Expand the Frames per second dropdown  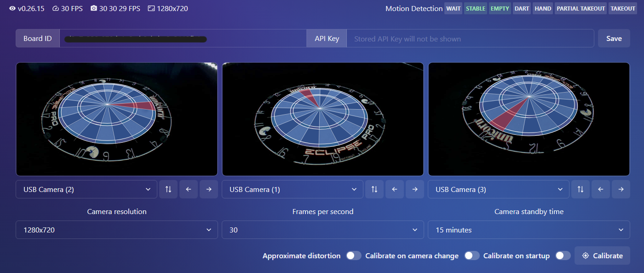click(x=323, y=230)
